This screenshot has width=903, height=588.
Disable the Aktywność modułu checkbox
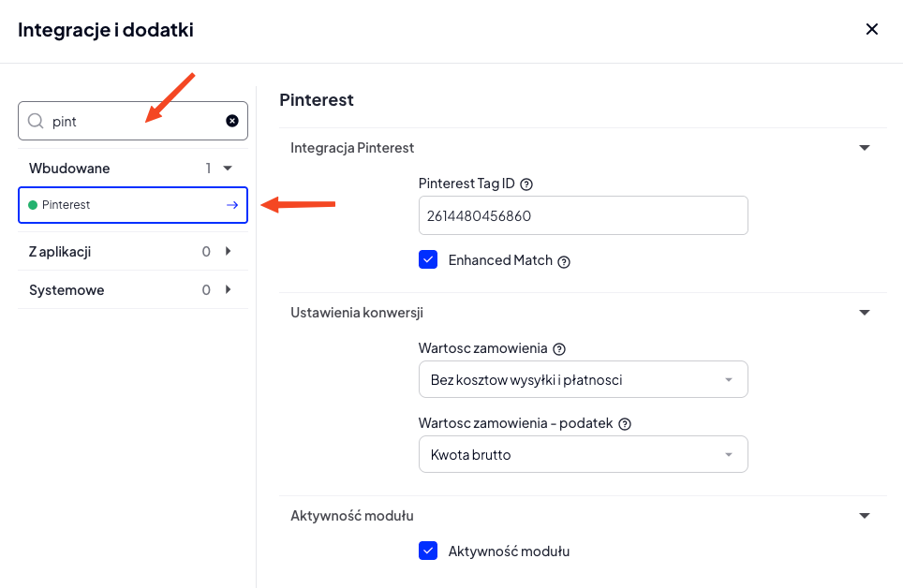428,551
